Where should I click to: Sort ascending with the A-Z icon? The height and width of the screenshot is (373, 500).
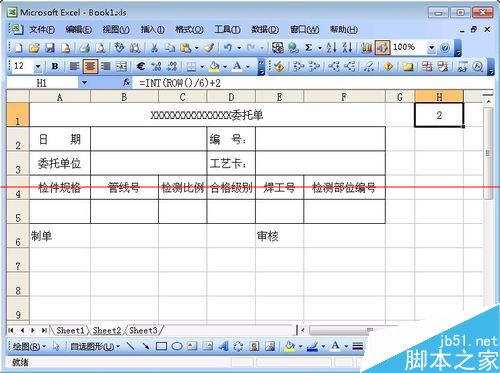point(331,48)
